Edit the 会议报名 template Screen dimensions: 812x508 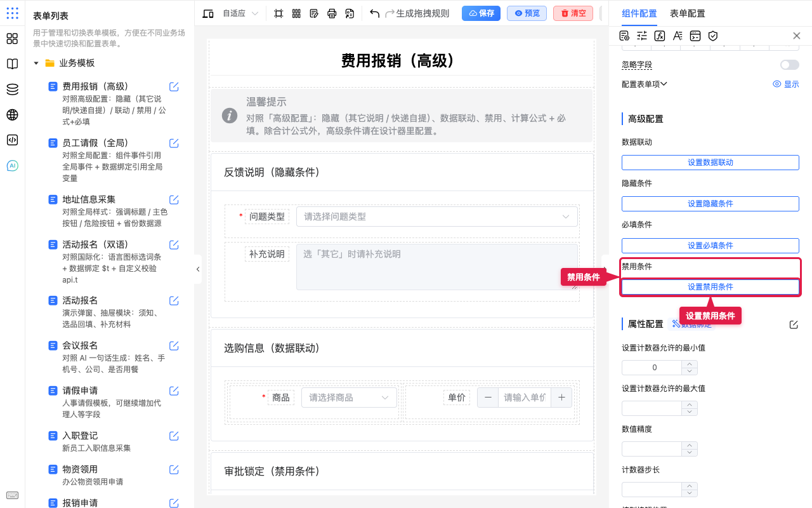[x=174, y=346]
